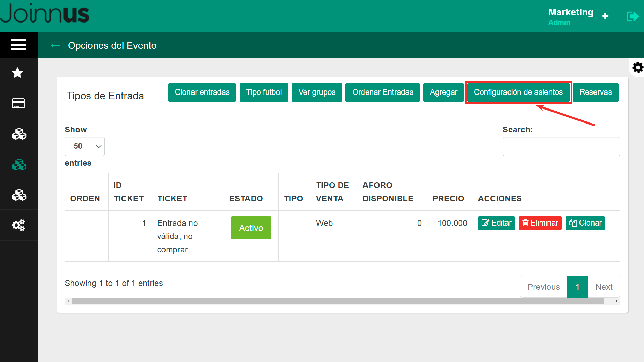644x362 pixels.
Task: Select the payment card icon in sidebar
Action: pos(18,103)
